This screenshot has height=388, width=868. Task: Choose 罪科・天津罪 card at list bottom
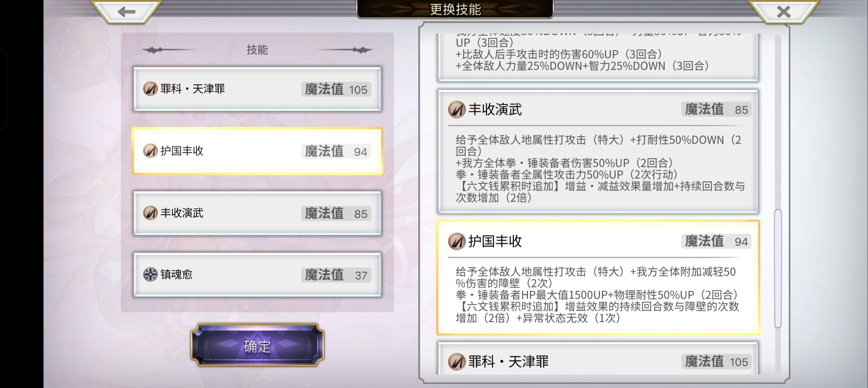[x=598, y=358]
